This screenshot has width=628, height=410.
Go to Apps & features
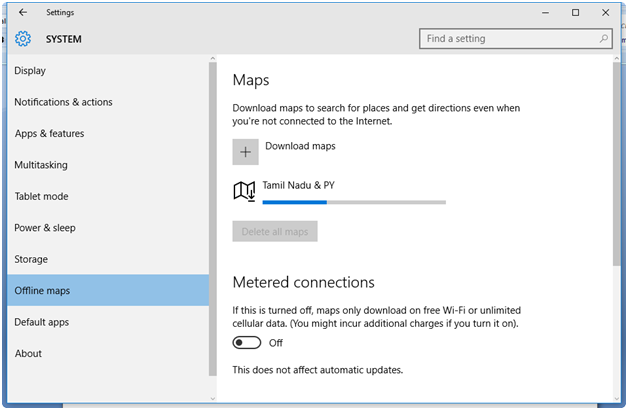(49, 134)
